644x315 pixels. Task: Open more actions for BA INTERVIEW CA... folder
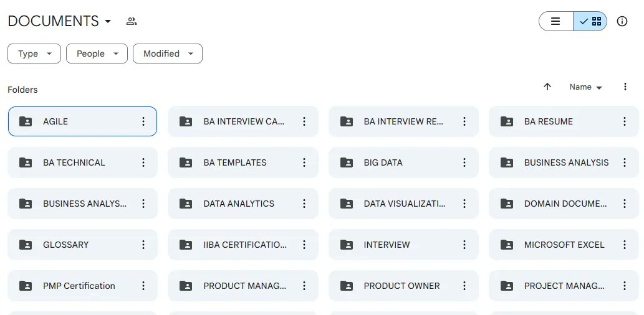coord(304,121)
